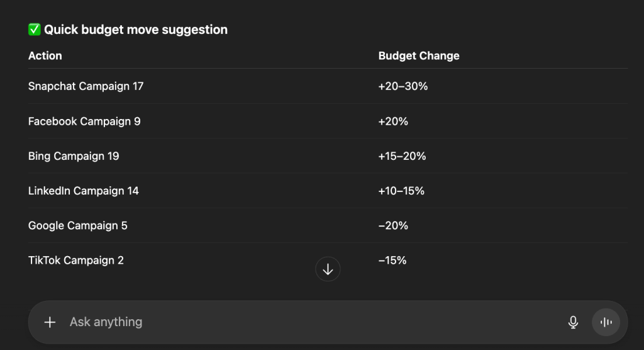Click the '+15–20%' budget value
The width and height of the screenshot is (644, 350).
(402, 156)
